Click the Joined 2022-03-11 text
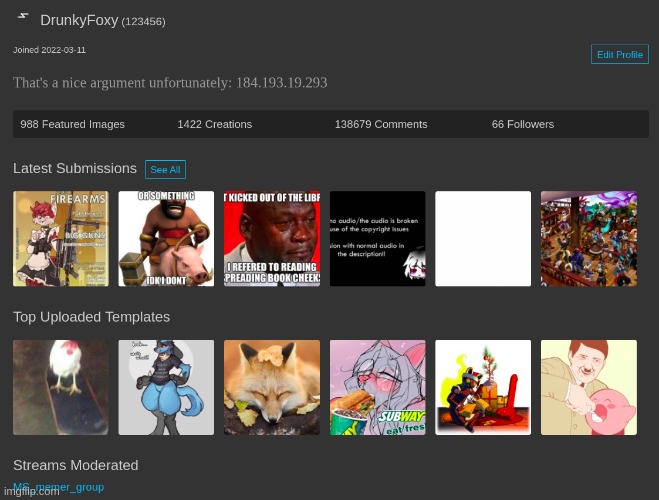 point(49,50)
